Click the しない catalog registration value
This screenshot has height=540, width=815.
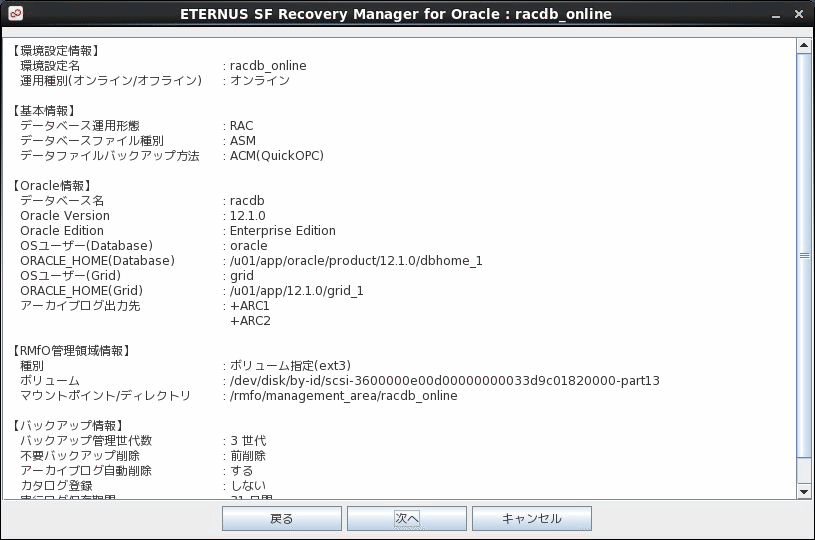[x=248, y=486]
